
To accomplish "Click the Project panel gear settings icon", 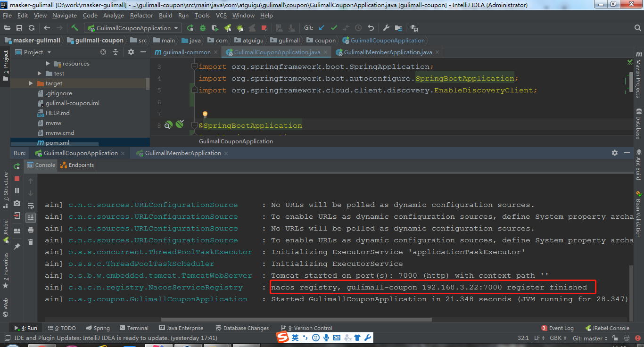I will click(131, 52).
